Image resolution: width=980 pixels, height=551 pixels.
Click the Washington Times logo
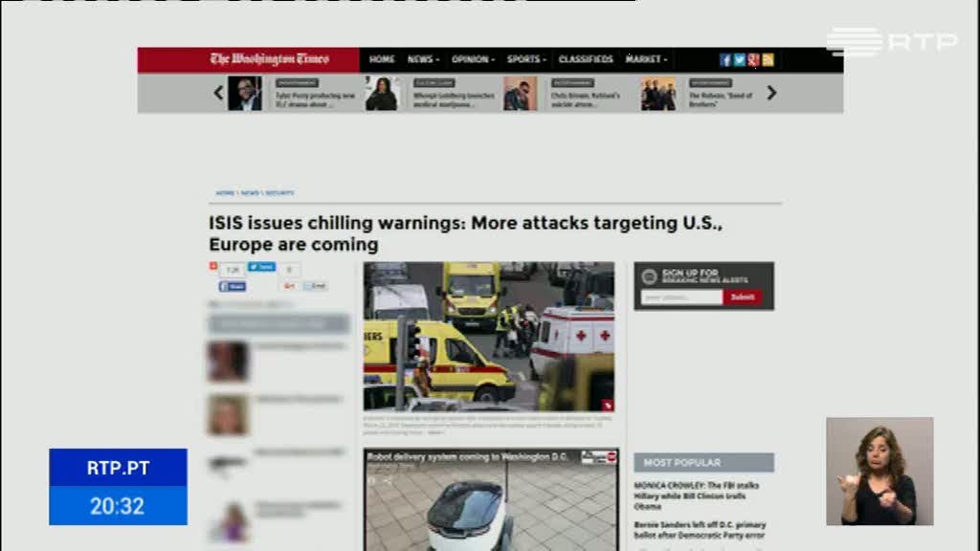point(269,59)
